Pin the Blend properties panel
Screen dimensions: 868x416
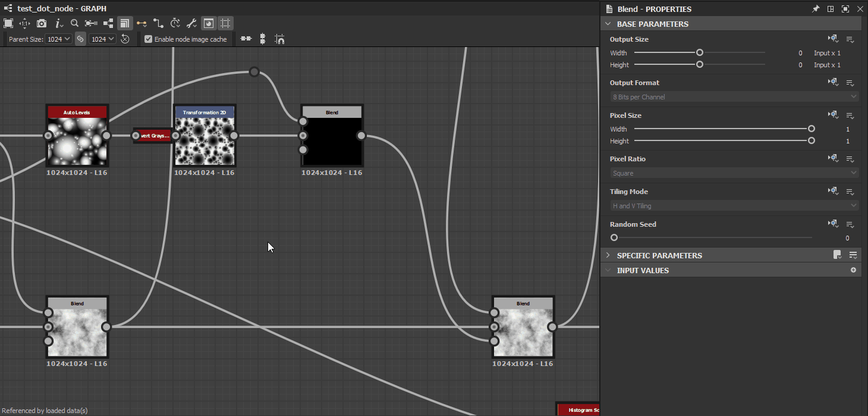point(815,9)
